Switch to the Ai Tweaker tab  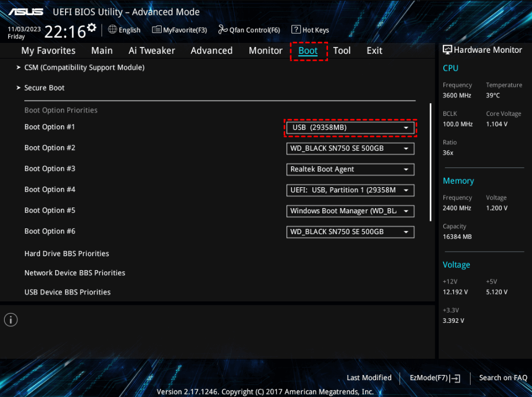[151, 50]
